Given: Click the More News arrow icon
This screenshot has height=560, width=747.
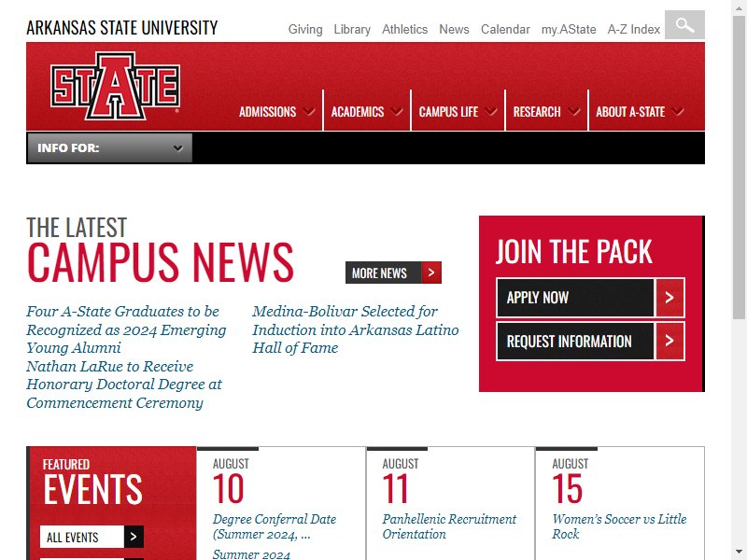Looking at the screenshot, I should tap(431, 273).
